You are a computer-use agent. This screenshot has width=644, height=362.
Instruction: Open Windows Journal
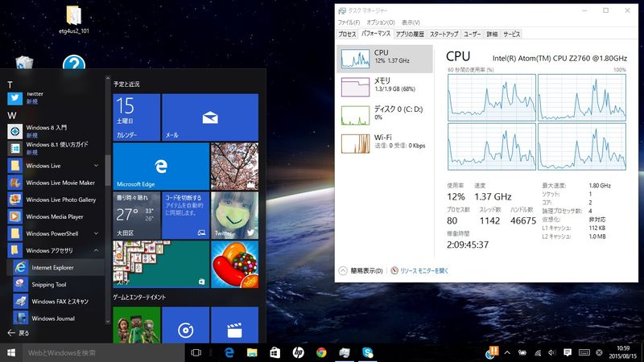[x=57, y=318]
